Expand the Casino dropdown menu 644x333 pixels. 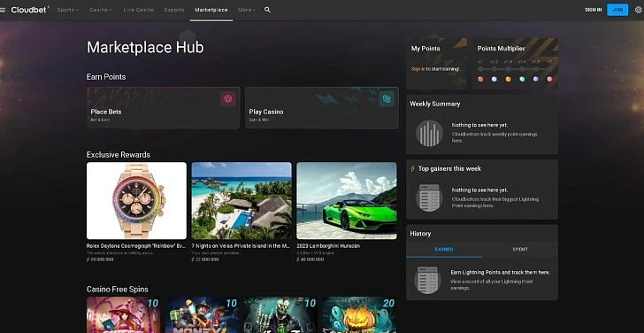pyautogui.click(x=101, y=10)
